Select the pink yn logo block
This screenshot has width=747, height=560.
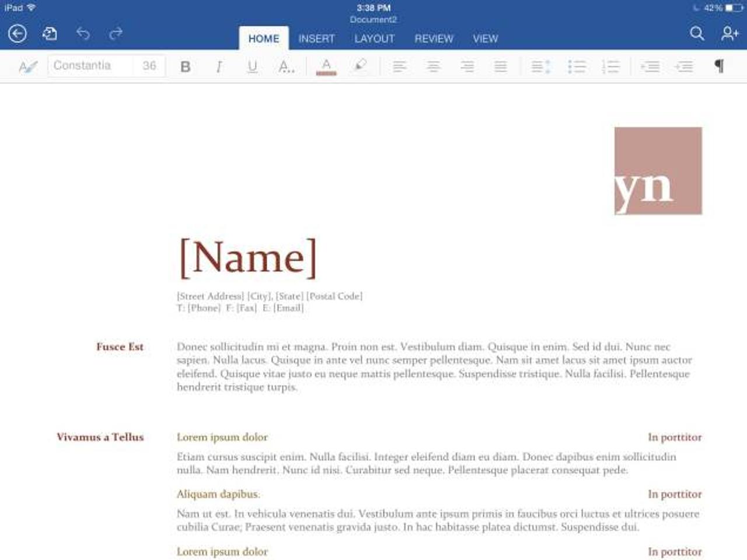click(658, 171)
